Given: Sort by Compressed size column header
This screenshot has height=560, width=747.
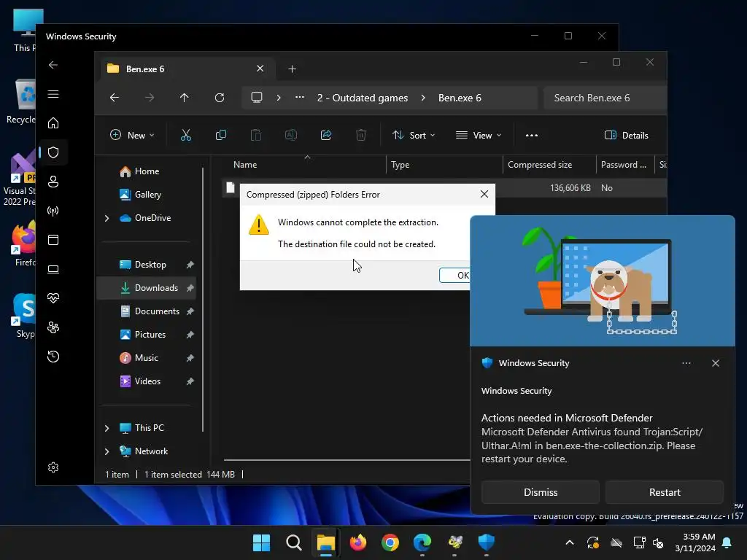Looking at the screenshot, I should tap(549, 165).
